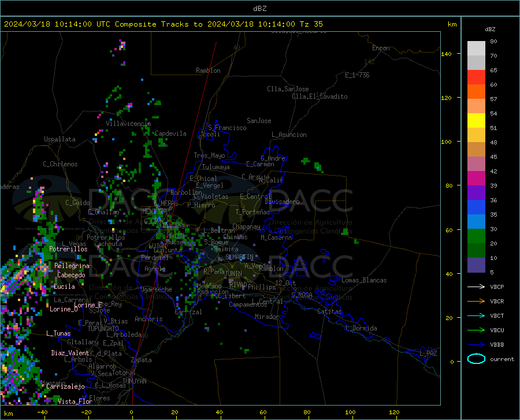Click the green 30 dBZ legend swatch
The height and width of the screenshot is (420, 520).
pos(476,236)
